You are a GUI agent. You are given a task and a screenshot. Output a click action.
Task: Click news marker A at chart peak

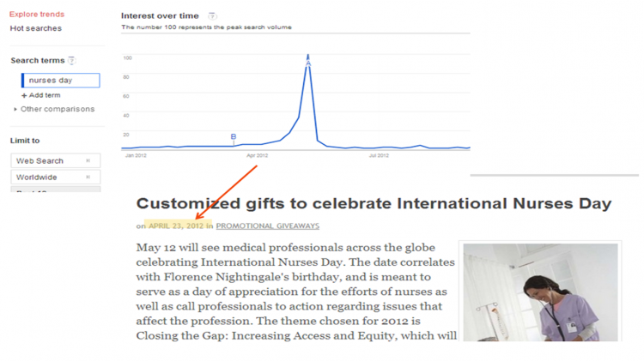(x=308, y=63)
